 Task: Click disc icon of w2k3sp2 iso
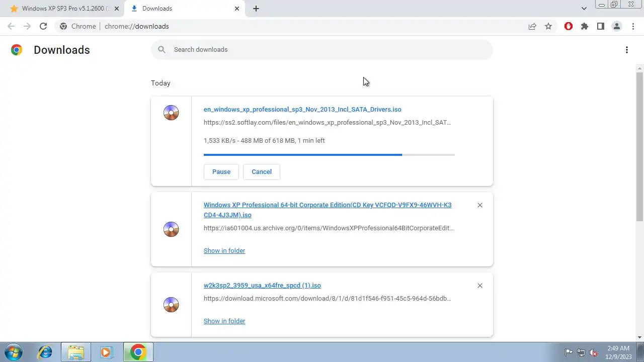pyautogui.click(x=171, y=305)
